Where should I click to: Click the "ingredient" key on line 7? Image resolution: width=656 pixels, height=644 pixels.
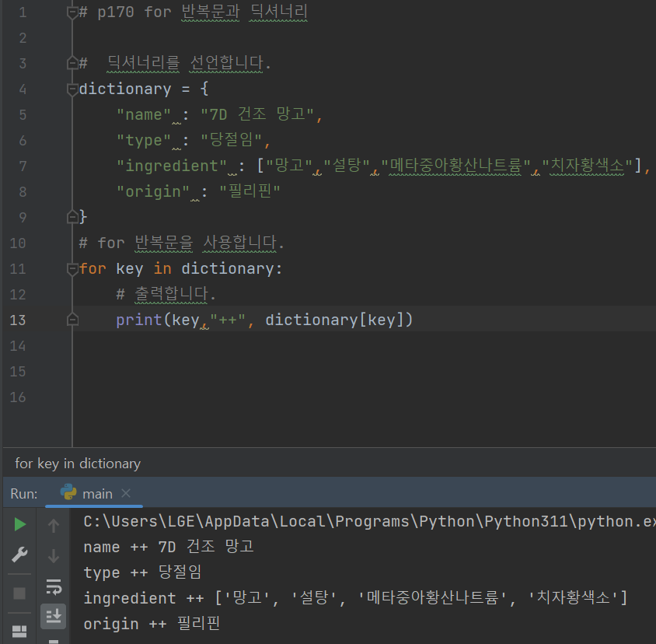[172, 166]
